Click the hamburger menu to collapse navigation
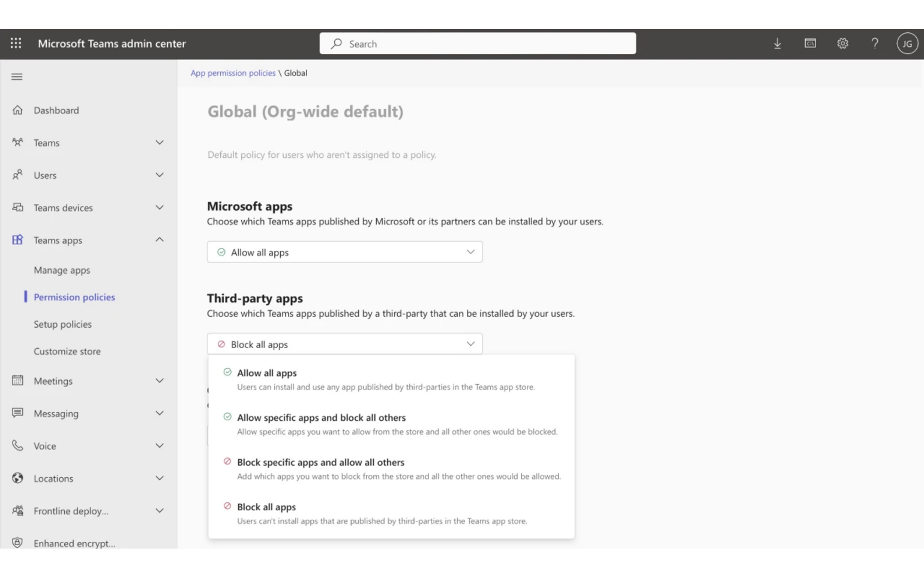The image size is (924, 578). click(x=17, y=77)
